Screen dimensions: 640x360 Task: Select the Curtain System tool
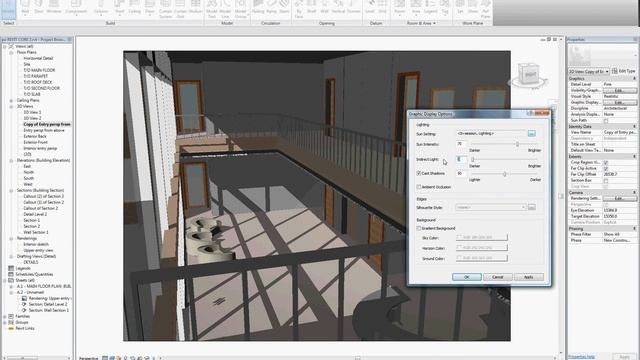pos(165,9)
